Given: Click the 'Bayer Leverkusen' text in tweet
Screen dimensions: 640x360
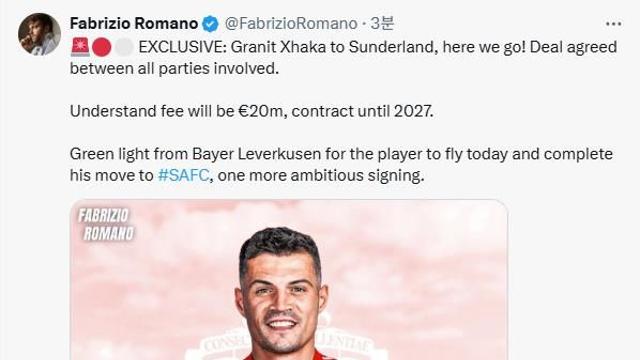Looking at the screenshot, I should pyautogui.click(x=256, y=154).
